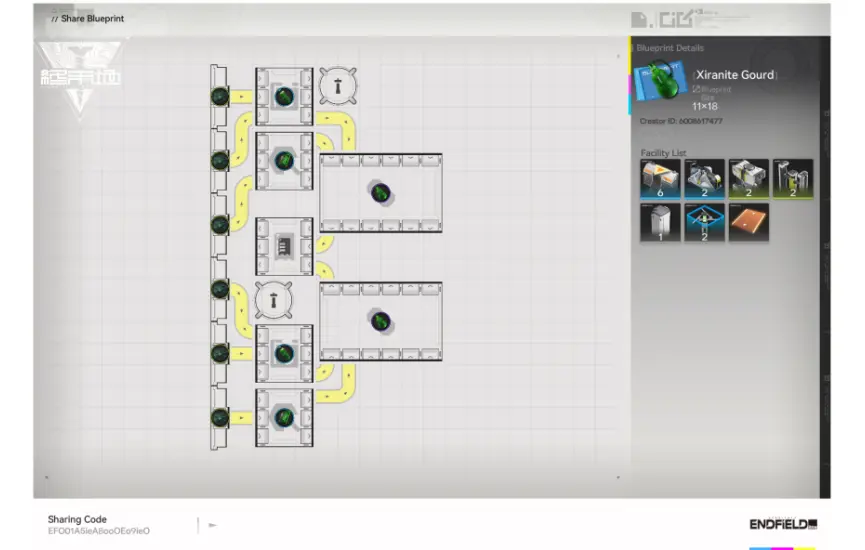Click the Share Blueprint header title
Viewport: 865px width, 550px height.
92,18
